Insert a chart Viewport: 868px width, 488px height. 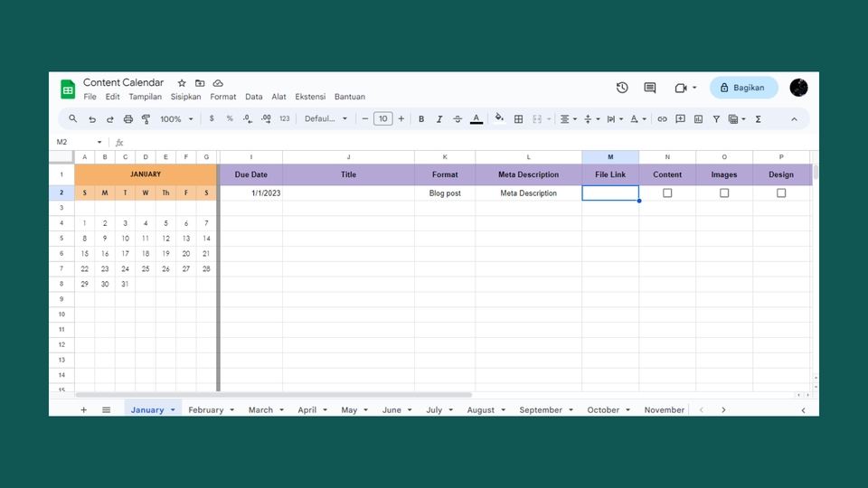click(699, 119)
